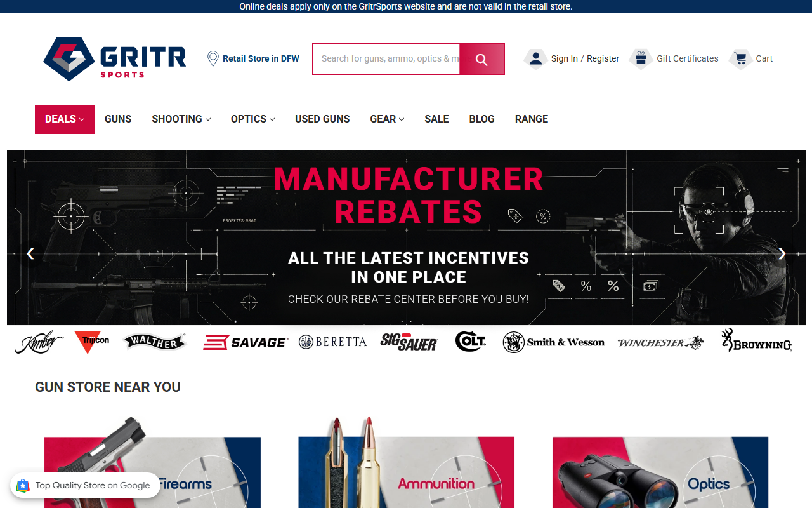Viewport: 812px width, 508px height.
Task: Expand the SHOOTING dropdown menu
Action: [x=181, y=119]
